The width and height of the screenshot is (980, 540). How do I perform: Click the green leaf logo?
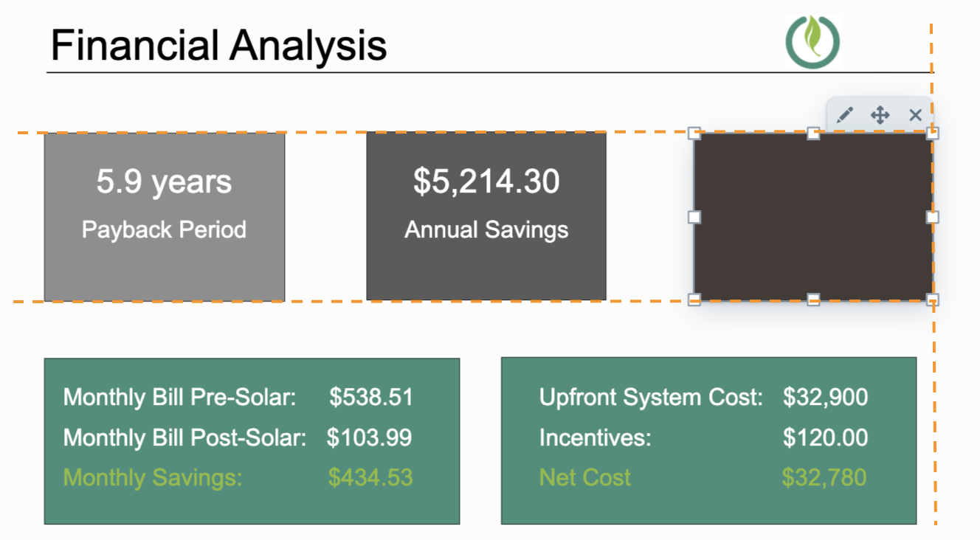[812, 41]
